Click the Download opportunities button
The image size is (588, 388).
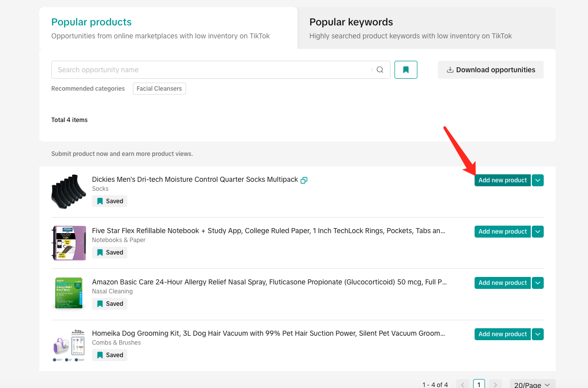pos(490,70)
